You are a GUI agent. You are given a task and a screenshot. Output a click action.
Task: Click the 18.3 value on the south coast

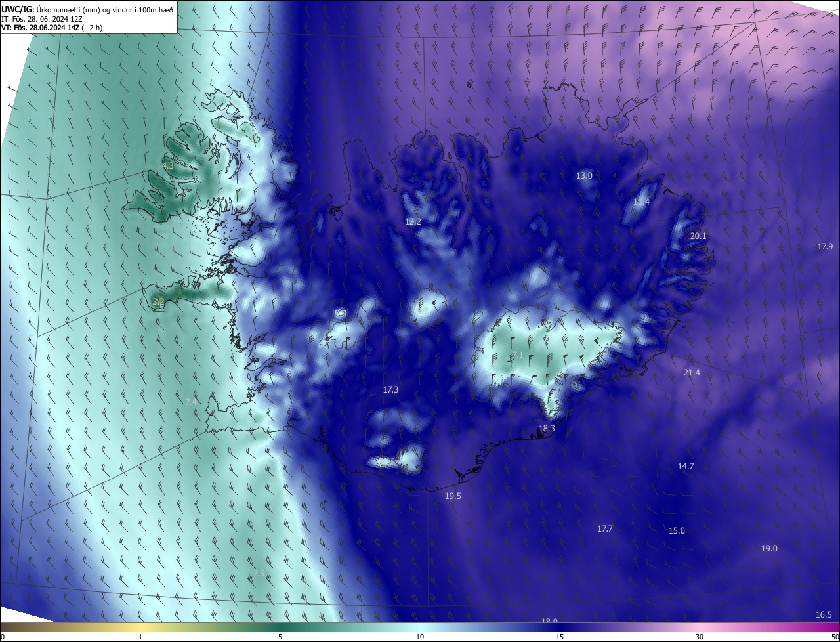tap(547, 428)
